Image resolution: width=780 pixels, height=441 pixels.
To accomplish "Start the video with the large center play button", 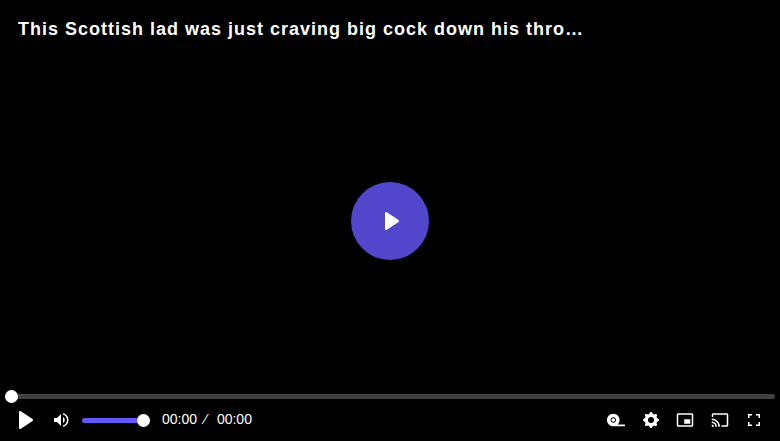I will pyautogui.click(x=390, y=221).
